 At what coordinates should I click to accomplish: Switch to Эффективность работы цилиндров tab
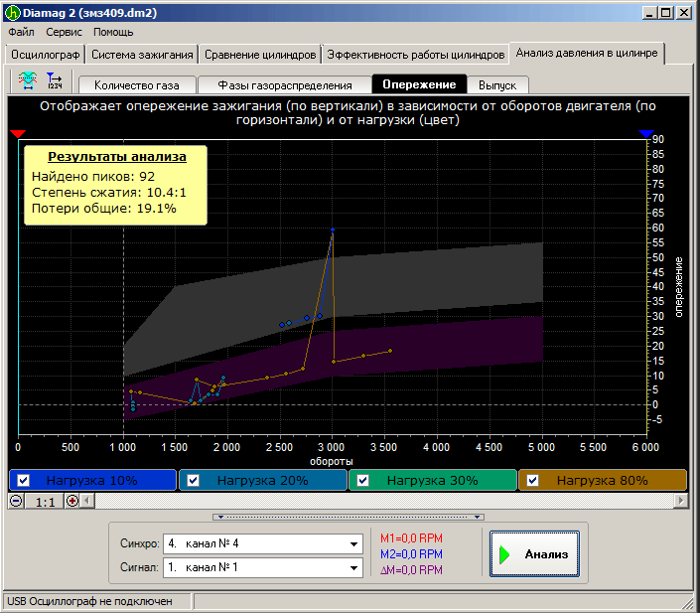point(416,55)
